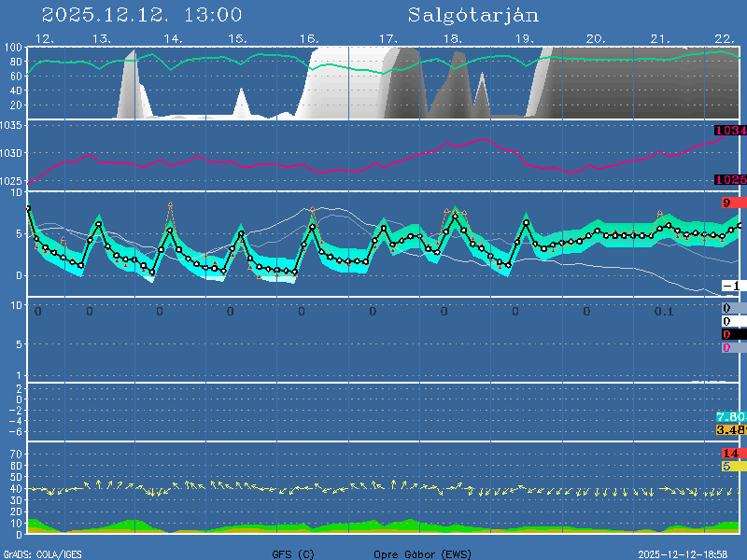Click the 0.1 precipitation amount label
The image size is (747, 560).
click(x=664, y=311)
